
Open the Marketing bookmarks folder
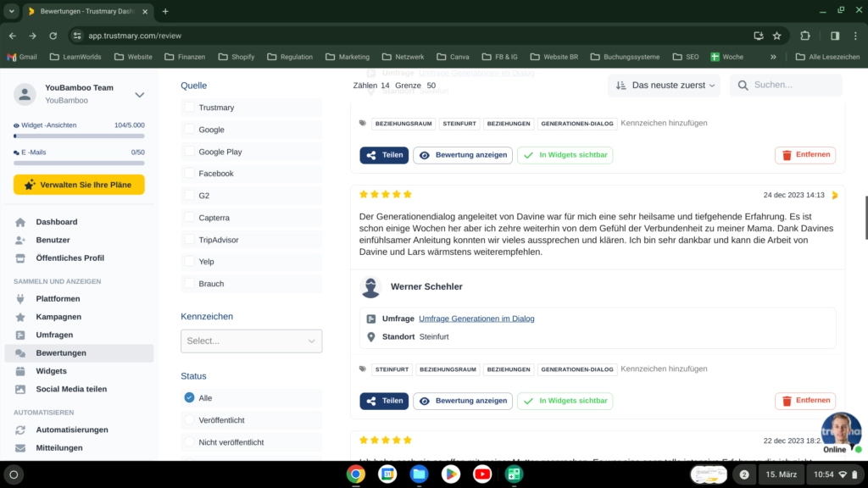[x=348, y=57]
